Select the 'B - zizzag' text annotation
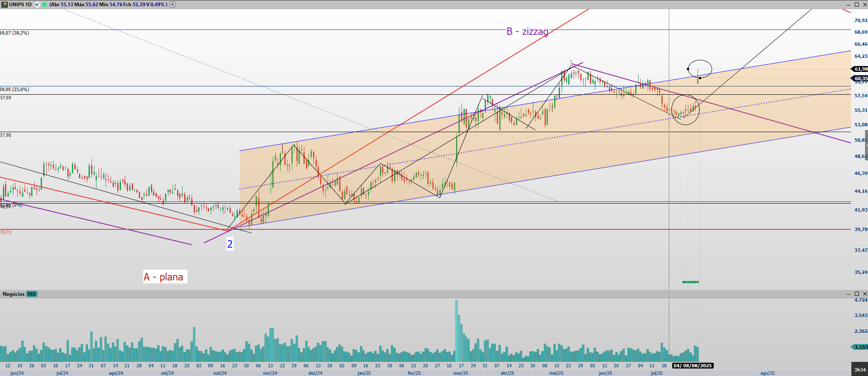Screen dimensions: 868x376 527,32
